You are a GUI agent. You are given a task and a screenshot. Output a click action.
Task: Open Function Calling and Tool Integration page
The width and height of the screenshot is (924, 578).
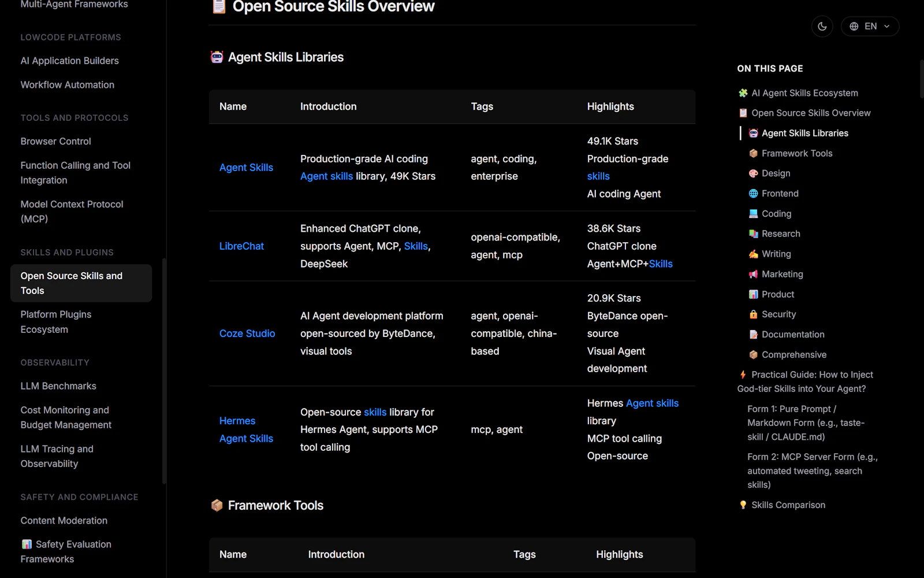(x=76, y=173)
